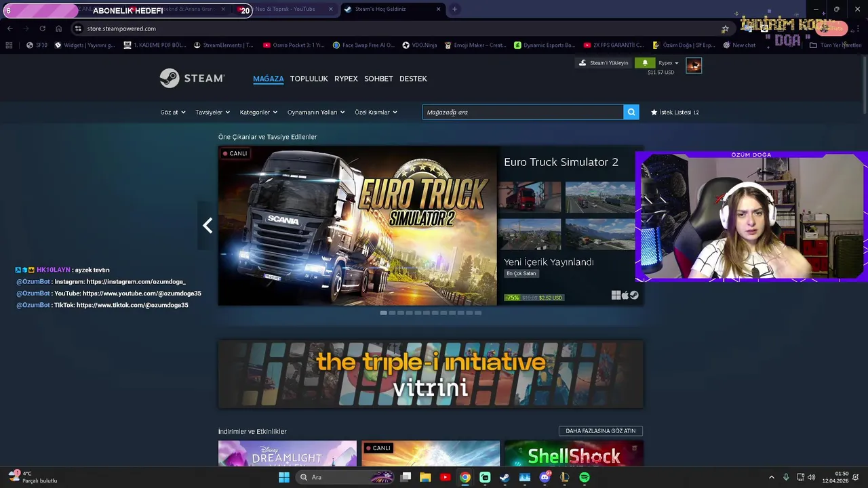Expand the Kategoriler dropdown

coord(258,112)
